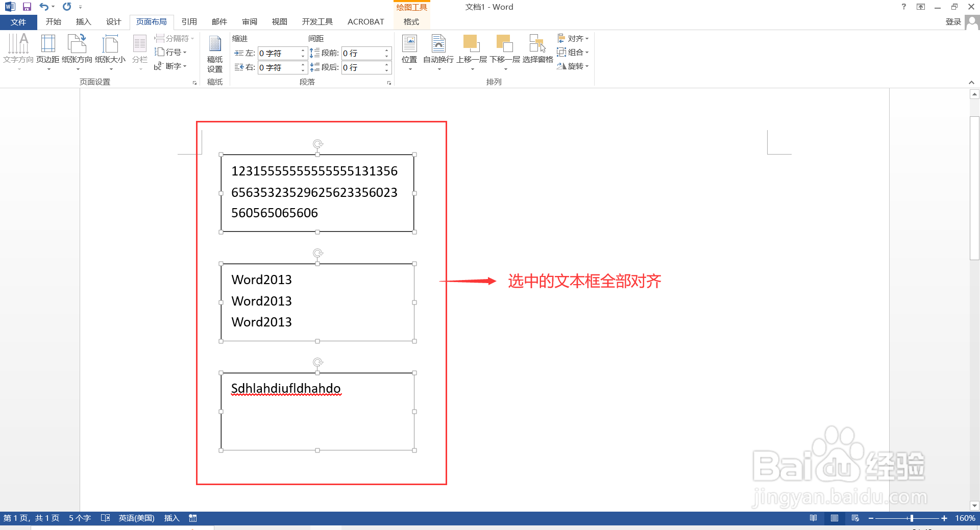Click the Help question mark icon
The height and width of the screenshot is (530, 980).
pos(904,7)
